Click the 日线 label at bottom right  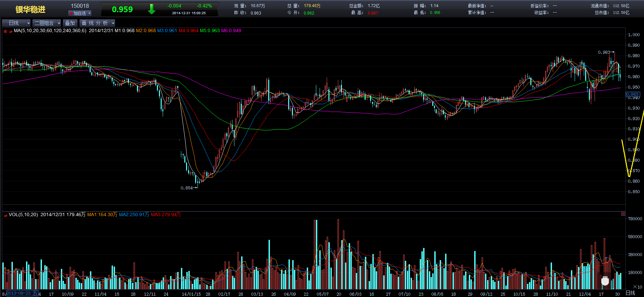630,293
